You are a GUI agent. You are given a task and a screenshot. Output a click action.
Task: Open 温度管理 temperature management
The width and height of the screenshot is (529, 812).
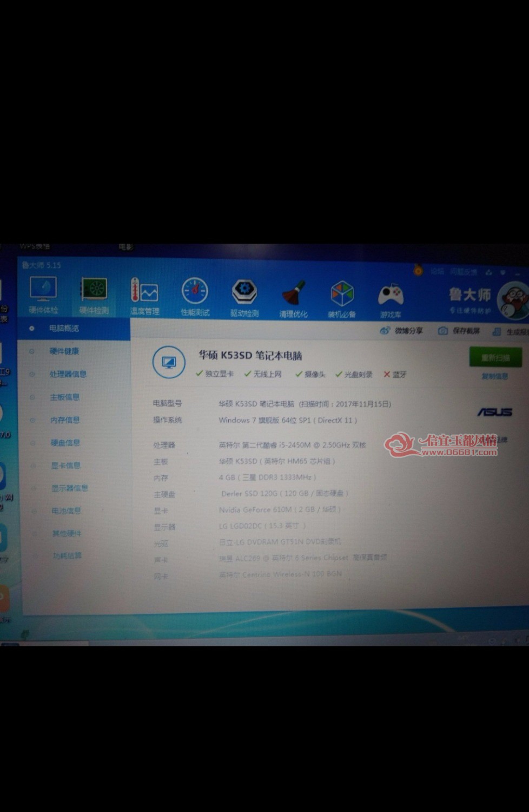144,296
